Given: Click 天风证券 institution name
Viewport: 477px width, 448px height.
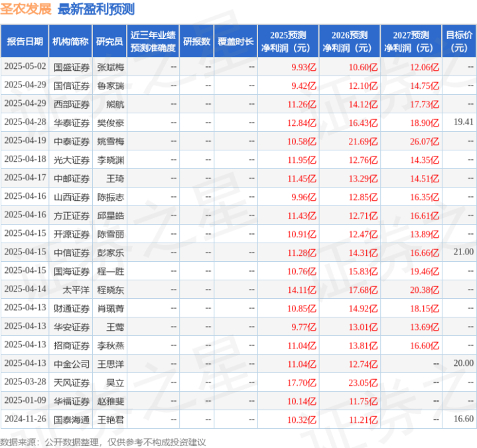Looking at the screenshot, I should pos(72,382).
